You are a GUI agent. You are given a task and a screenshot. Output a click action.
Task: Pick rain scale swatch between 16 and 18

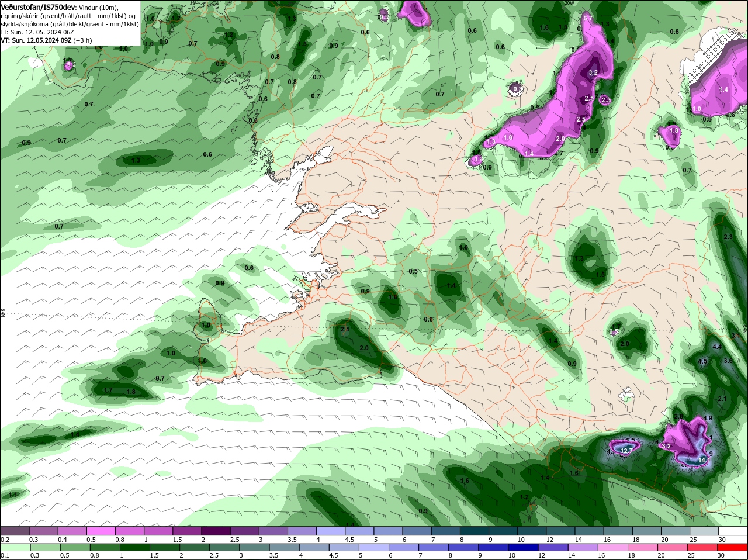click(x=614, y=547)
